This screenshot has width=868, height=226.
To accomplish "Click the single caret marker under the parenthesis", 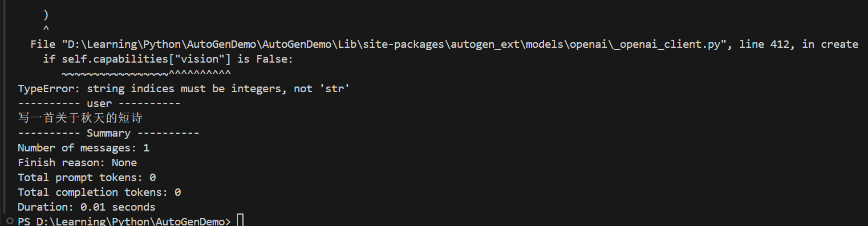I will click(x=46, y=28).
